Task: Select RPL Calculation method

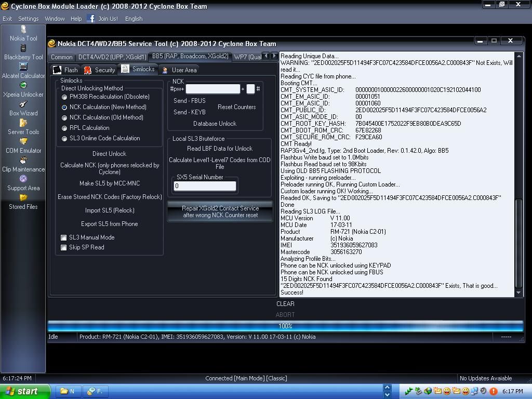Action: pos(64,128)
